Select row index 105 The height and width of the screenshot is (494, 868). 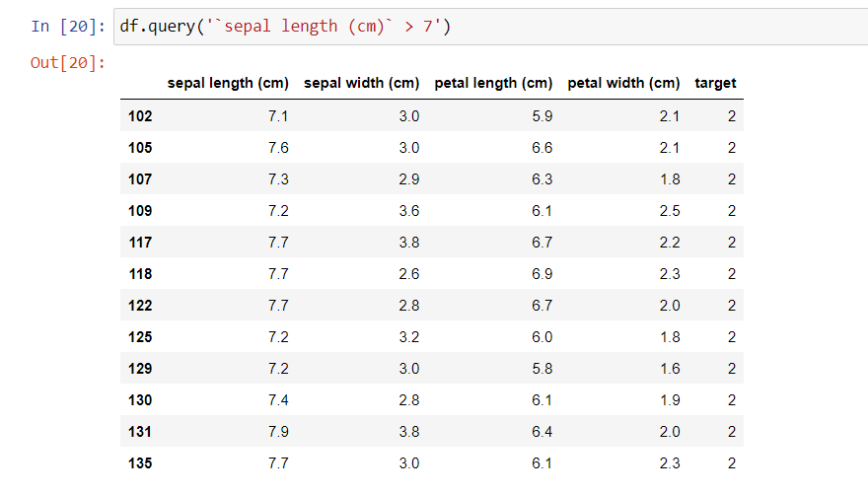[x=140, y=148]
